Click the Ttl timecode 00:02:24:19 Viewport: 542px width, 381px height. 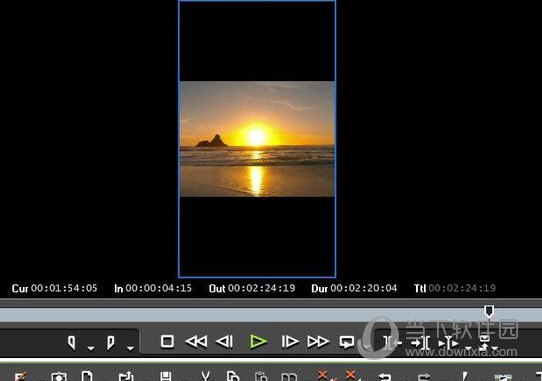point(462,288)
